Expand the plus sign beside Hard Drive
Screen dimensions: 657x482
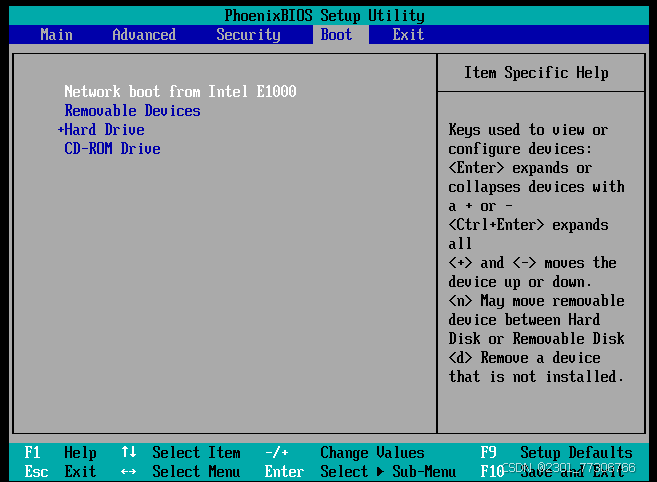tap(61, 130)
